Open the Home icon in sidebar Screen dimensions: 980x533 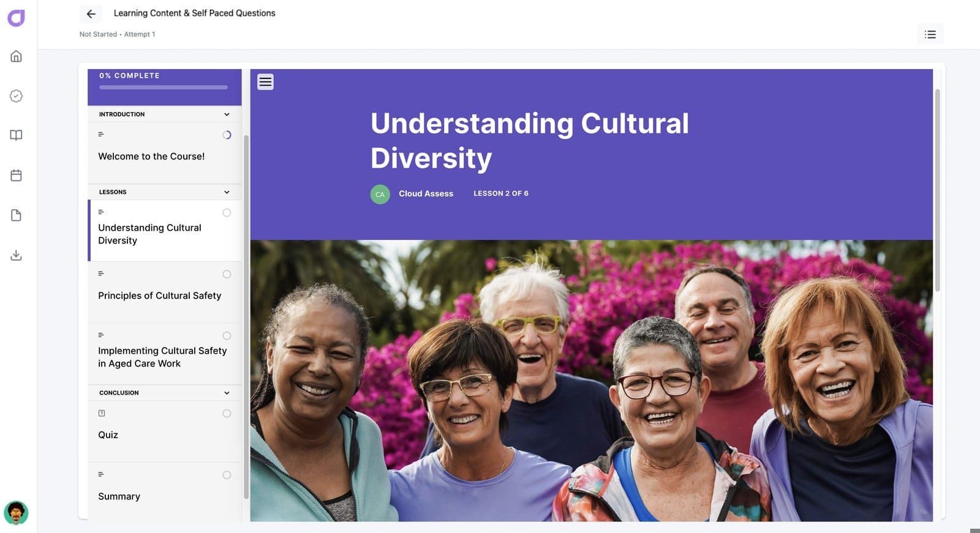pyautogui.click(x=16, y=56)
